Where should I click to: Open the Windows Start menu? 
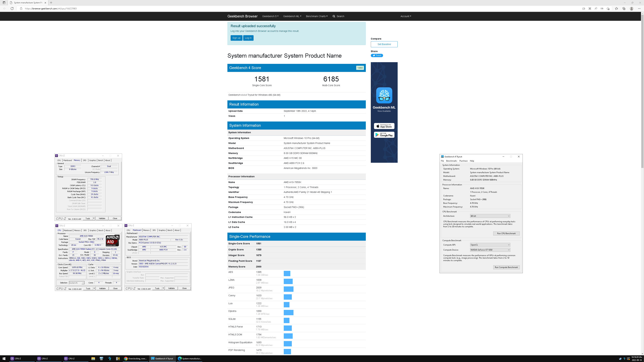4,358
